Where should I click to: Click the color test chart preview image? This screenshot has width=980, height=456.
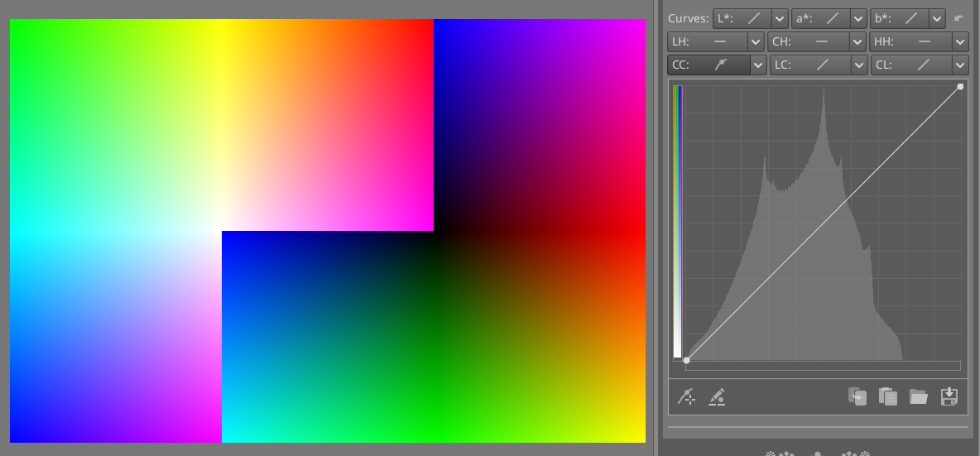click(x=328, y=231)
